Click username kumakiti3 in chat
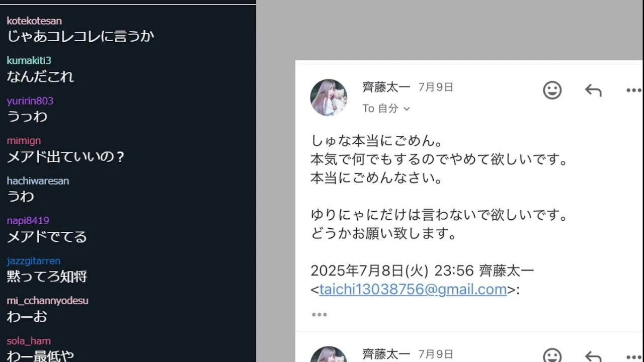The height and width of the screenshot is (362, 644). [x=29, y=60]
